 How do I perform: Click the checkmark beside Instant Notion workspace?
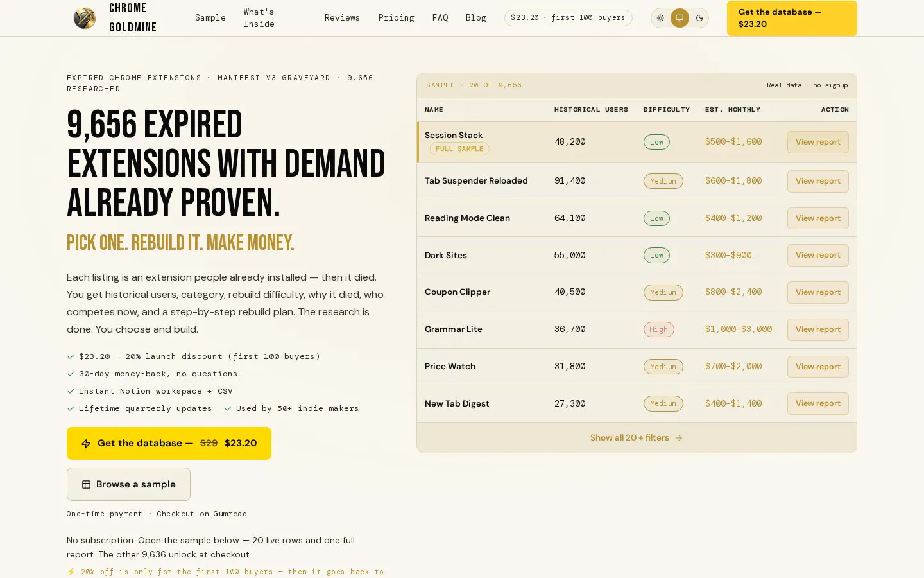[x=71, y=391]
